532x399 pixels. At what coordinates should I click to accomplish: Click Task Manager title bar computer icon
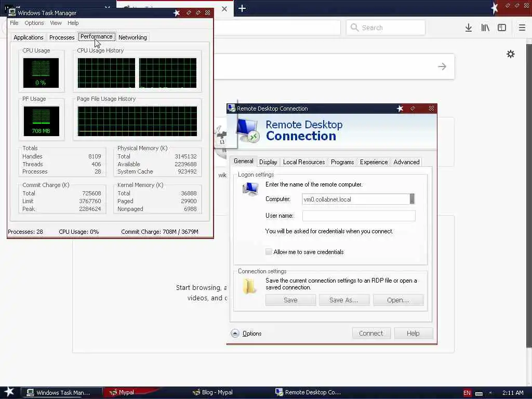(x=12, y=12)
